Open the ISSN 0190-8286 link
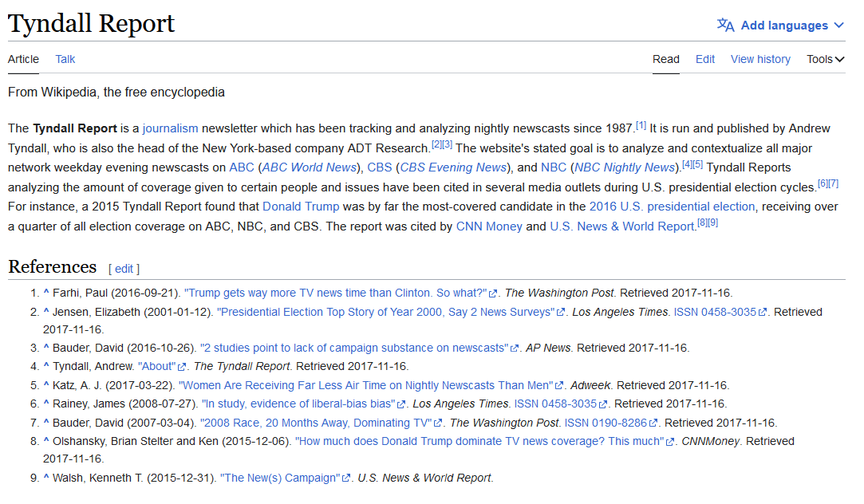864x504 pixels. 606,423
